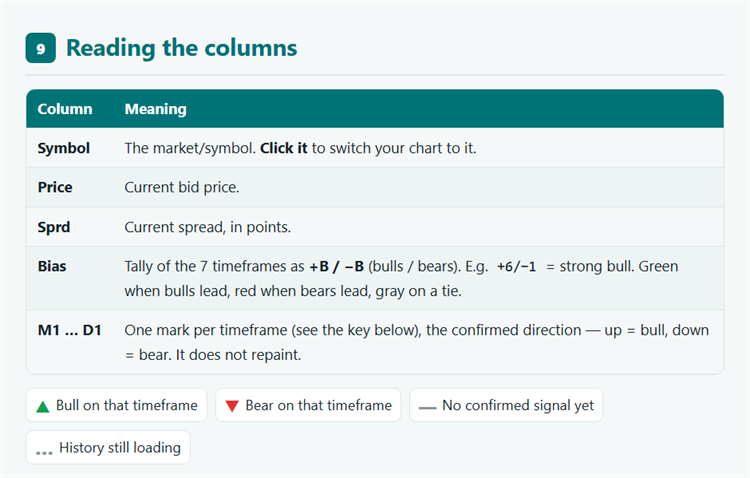The image size is (750, 478).
Task: Click the three-dot history loading icon
Action: coord(44,453)
